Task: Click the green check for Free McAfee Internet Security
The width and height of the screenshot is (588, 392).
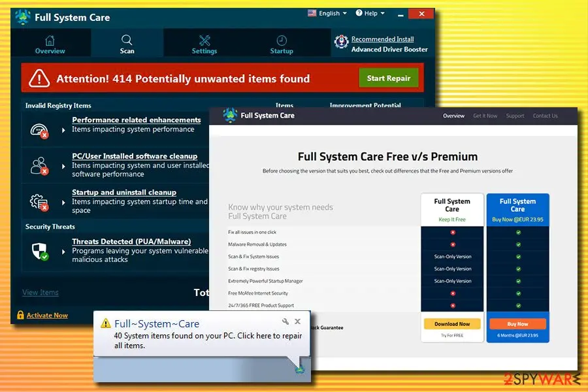Action: point(518,293)
